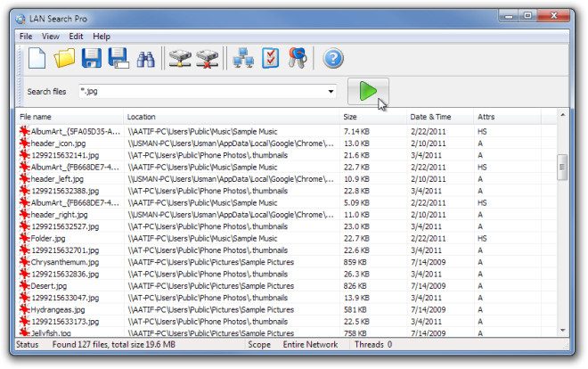Click the 26.3 KB size cell
This screenshot has width=588, height=369.
356,275
